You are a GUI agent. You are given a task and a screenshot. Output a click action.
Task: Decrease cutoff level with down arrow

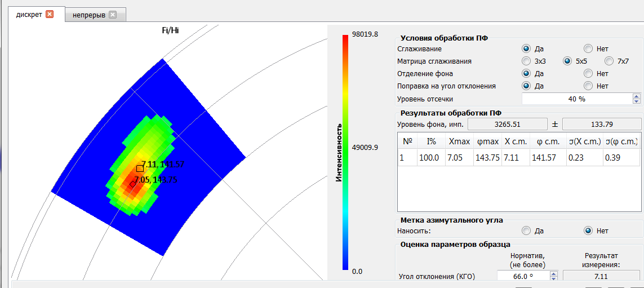tap(637, 101)
